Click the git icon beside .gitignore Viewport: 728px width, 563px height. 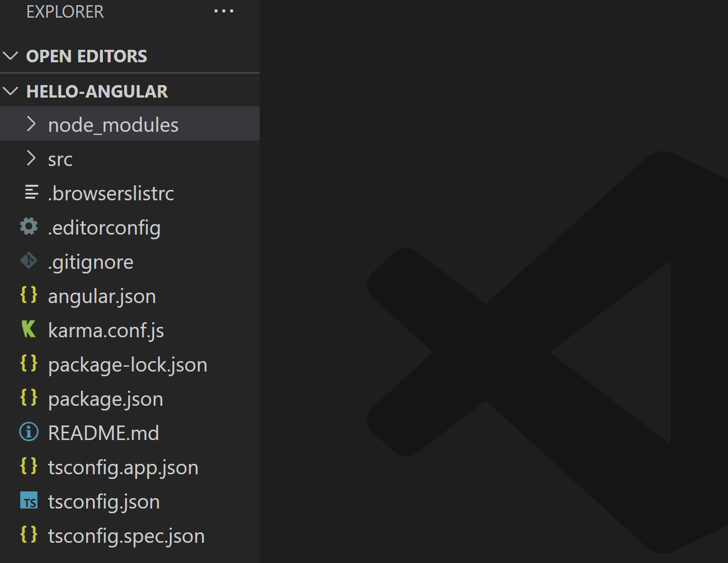[29, 260]
